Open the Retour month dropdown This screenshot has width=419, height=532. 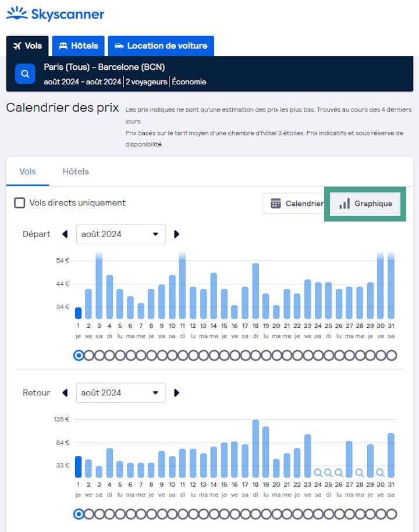pos(120,393)
